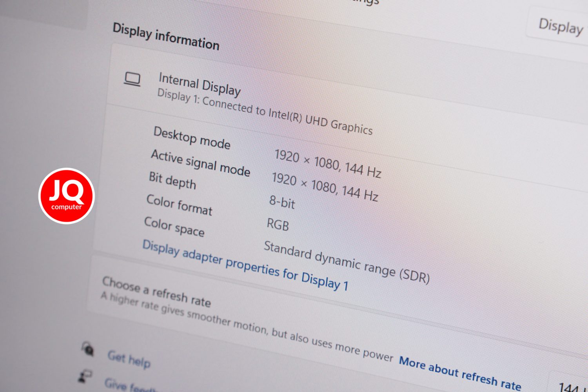
Task: Click the Get help headset icon
Action: point(88,348)
